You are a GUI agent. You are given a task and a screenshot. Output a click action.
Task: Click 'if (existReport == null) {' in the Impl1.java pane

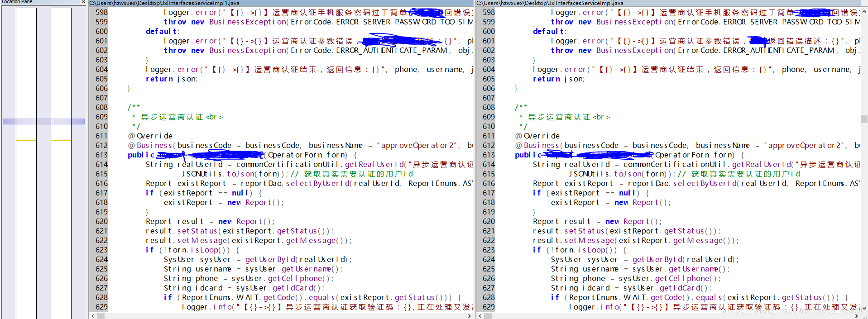click(x=204, y=193)
